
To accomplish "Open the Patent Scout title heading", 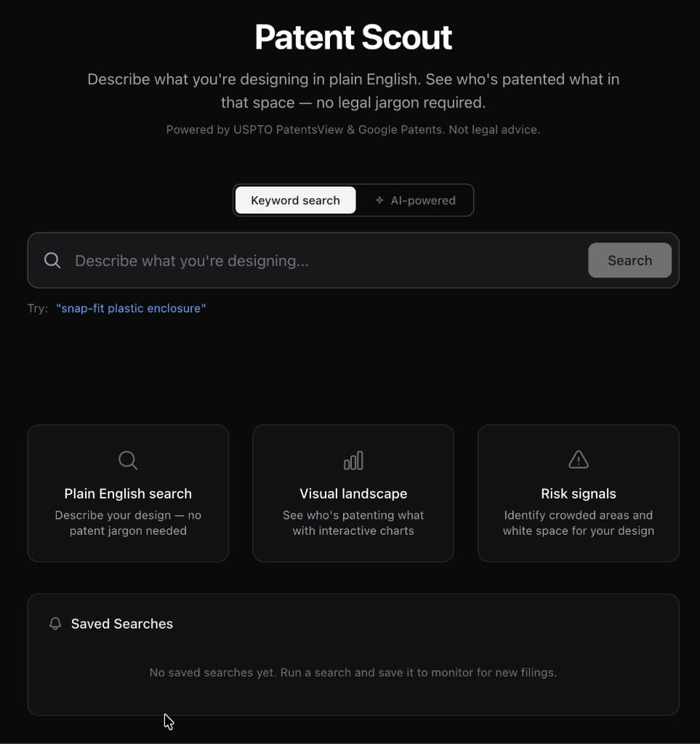I will pos(353,36).
